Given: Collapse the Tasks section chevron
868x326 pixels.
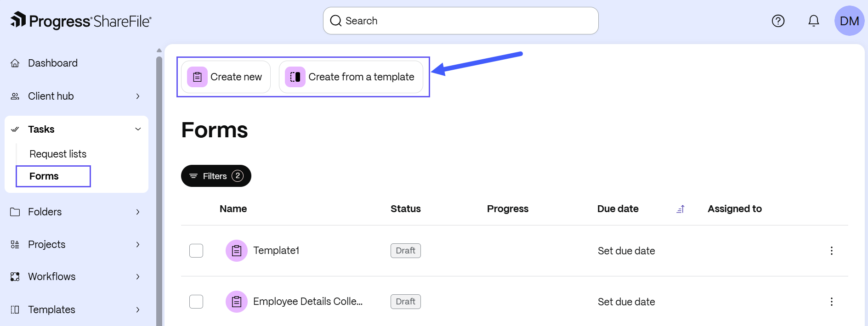Looking at the screenshot, I should (x=138, y=129).
